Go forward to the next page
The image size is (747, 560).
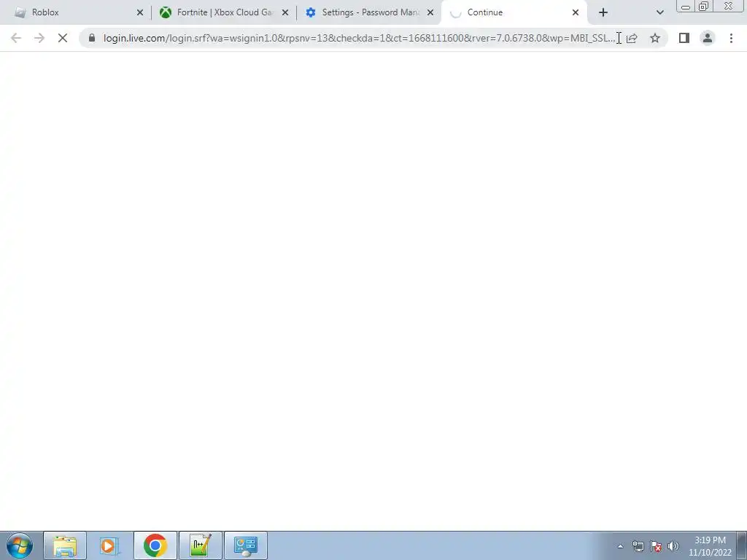[x=39, y=38]
